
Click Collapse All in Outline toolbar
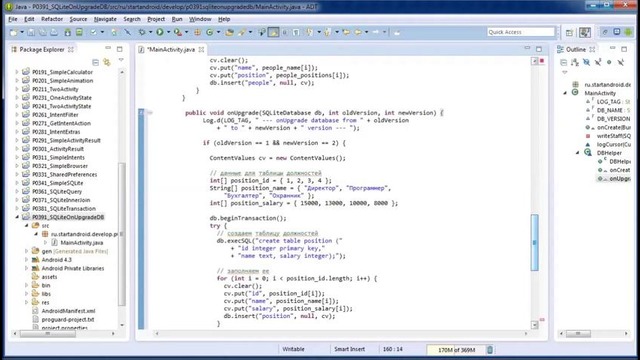coord(564,62)
